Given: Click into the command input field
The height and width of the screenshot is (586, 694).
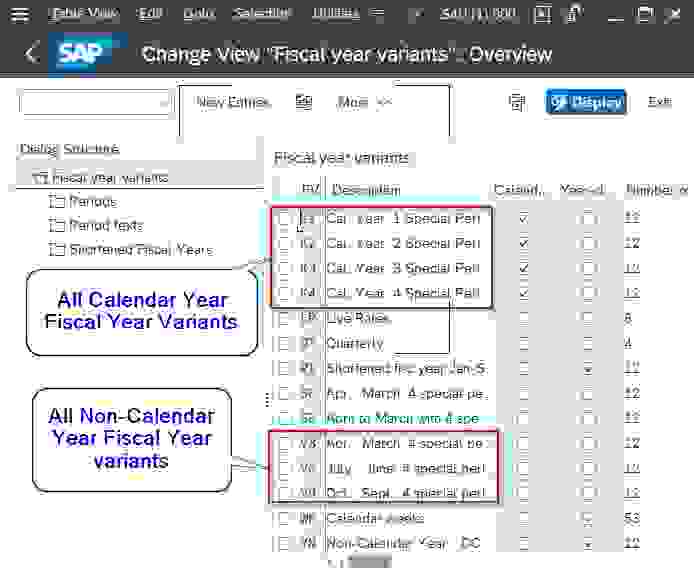Looking at the screenshot, I should coord(91,104).
